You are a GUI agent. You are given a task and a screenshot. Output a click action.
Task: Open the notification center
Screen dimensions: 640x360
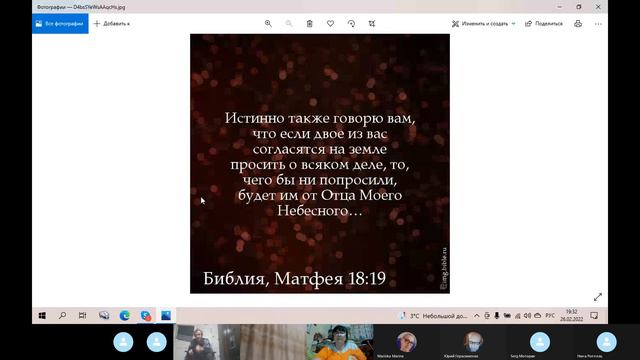click(594, 316)
